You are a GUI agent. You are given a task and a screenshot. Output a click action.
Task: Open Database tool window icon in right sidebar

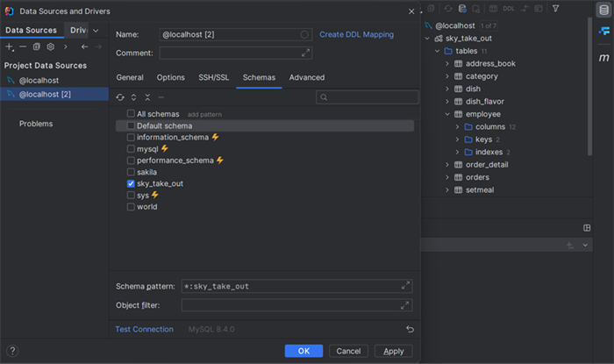click(x=603, y=10)
